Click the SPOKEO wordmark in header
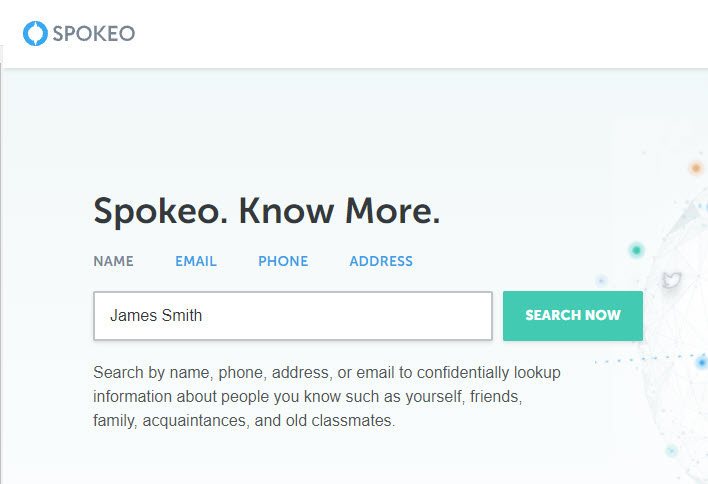 (94, 34)
